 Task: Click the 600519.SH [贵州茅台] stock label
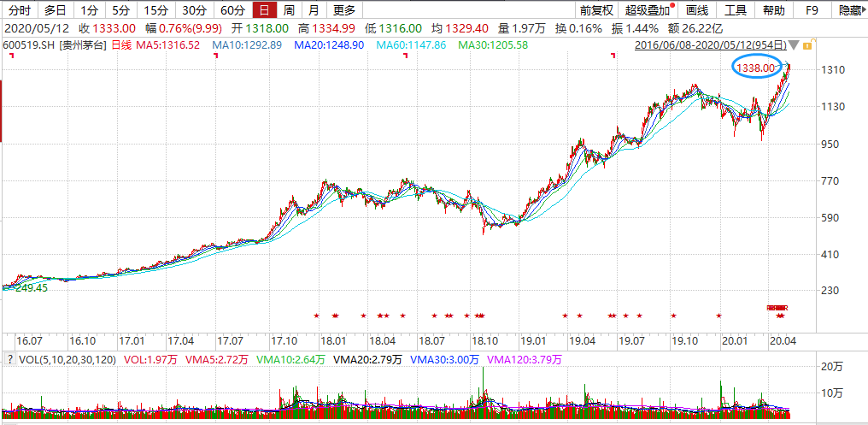point(56,44)
